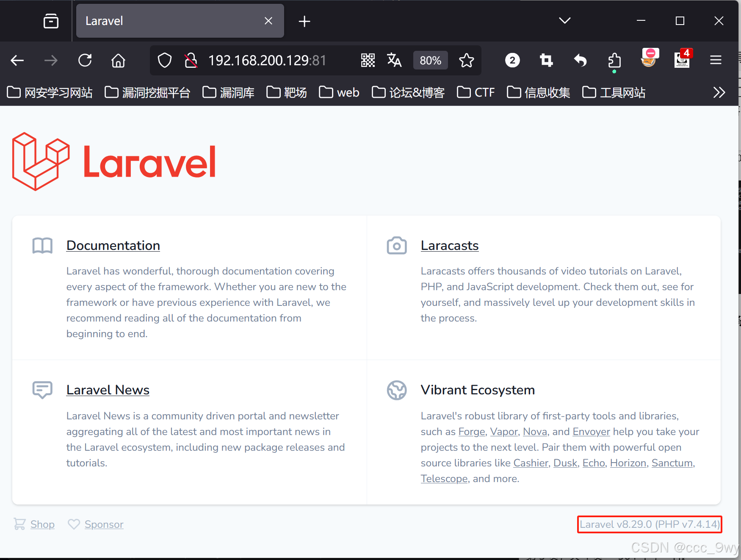The height and width of the screenshot is (560, 741).
Task: Open the extension with badge number 2
Action: coord(512,61)
